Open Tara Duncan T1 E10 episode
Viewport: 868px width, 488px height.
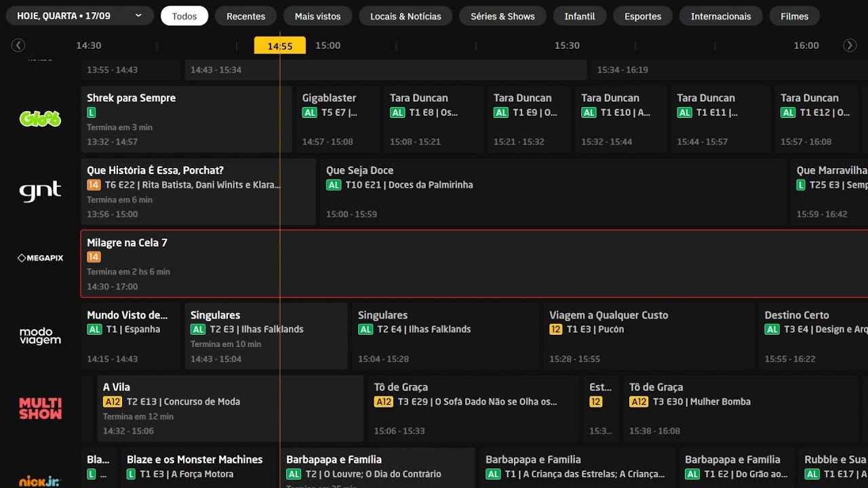(621, 119)
